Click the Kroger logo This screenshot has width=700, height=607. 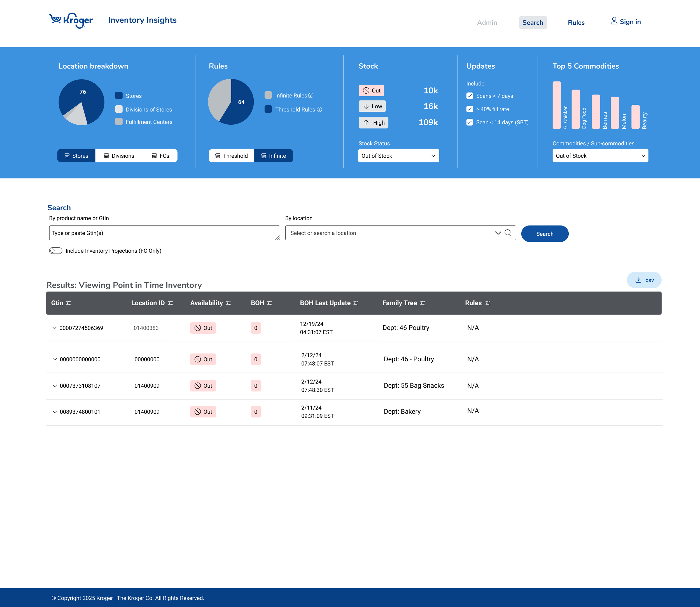pyautogui.click(x=71, y=20)
